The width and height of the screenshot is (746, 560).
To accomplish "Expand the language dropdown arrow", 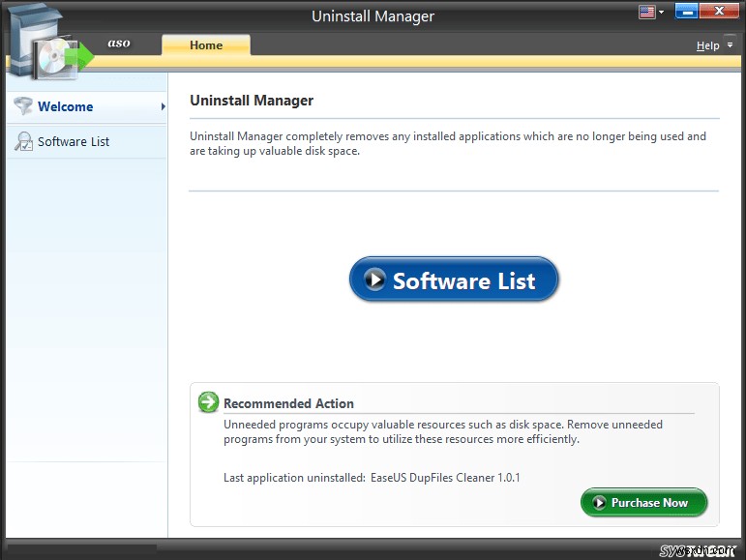I will coord(661,12).
